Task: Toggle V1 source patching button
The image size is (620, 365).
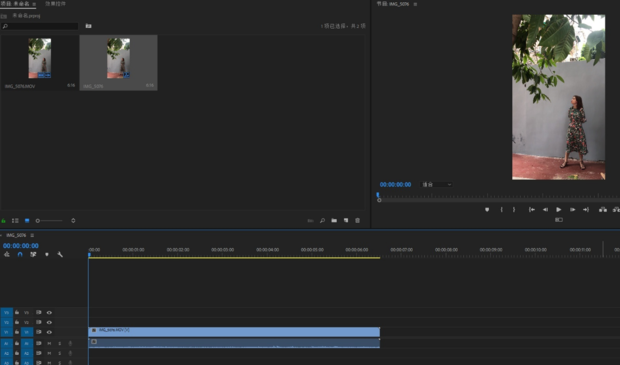Action: coord(7,332)
